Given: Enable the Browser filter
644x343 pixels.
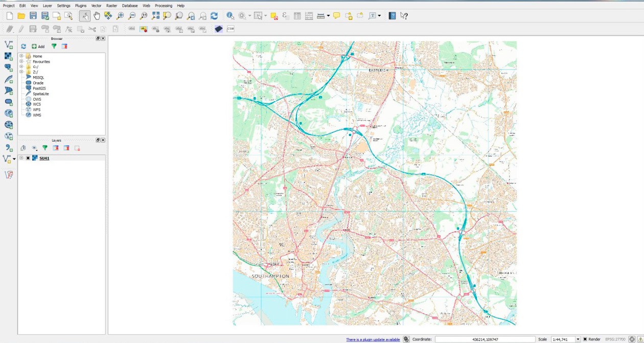Looking at the screenshot, I should coord(54,47).
